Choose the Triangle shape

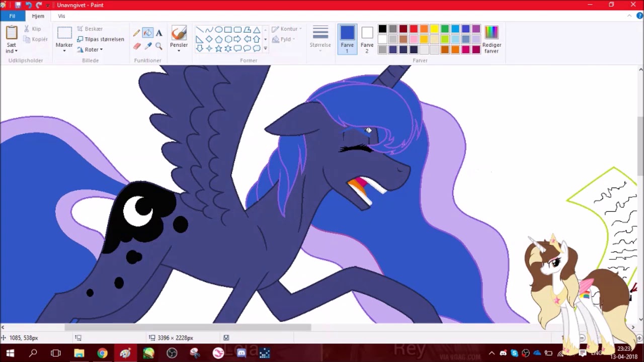pos(257,30)
